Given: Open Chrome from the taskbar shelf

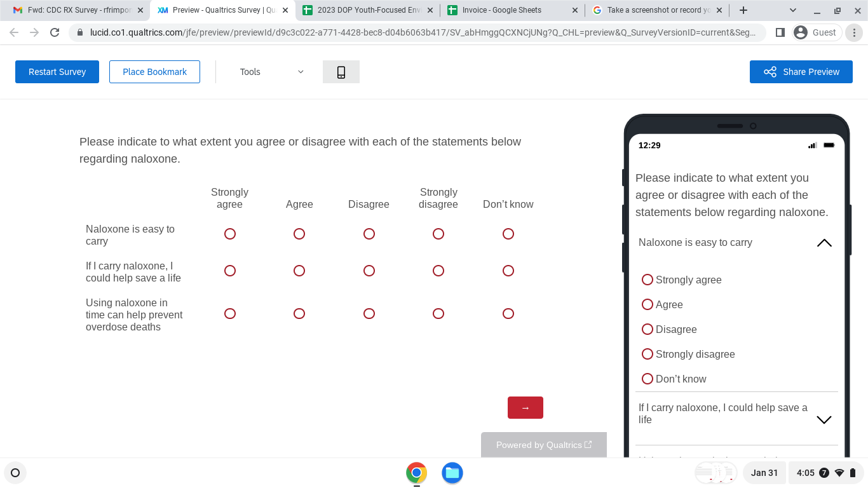Looking at the screenshot, I should pyautogui.click(x=416, y=473).
